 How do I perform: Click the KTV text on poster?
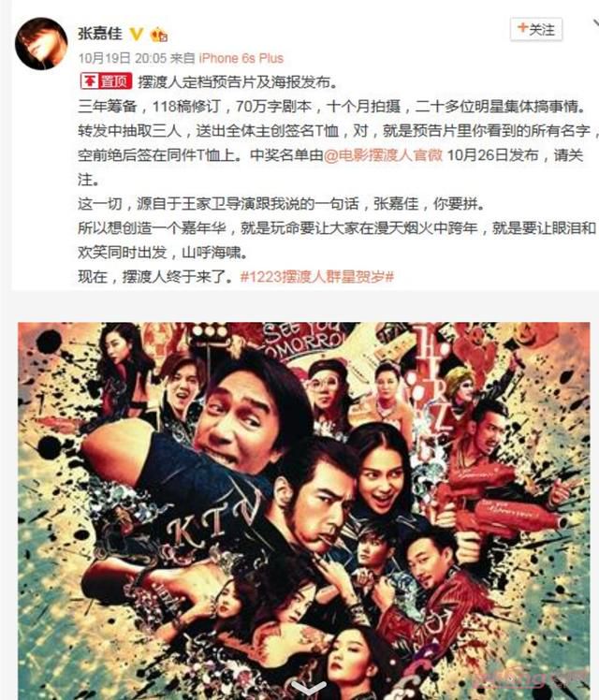213,520
